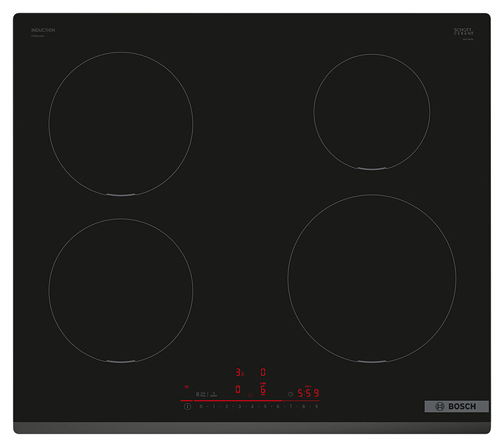Tap the timer clock icon
This screenshot has width=504, height=447.
point(290,394)
